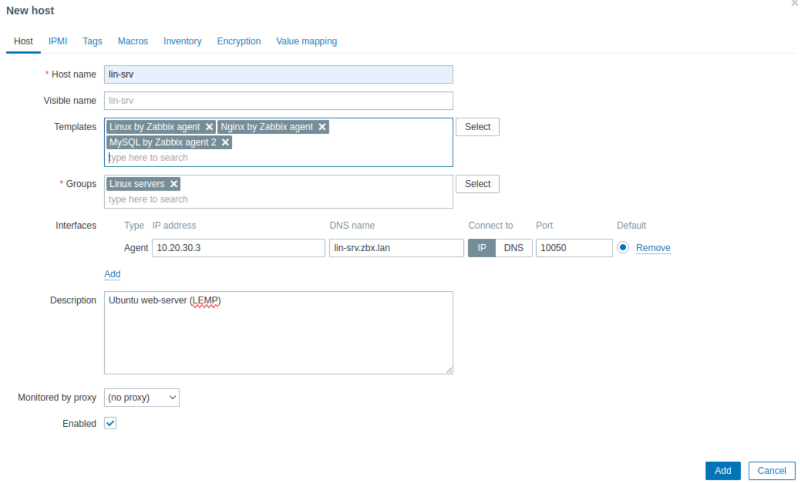Click the Visible name label
This screenshot has height=483, width=800.
pos(69,101)
